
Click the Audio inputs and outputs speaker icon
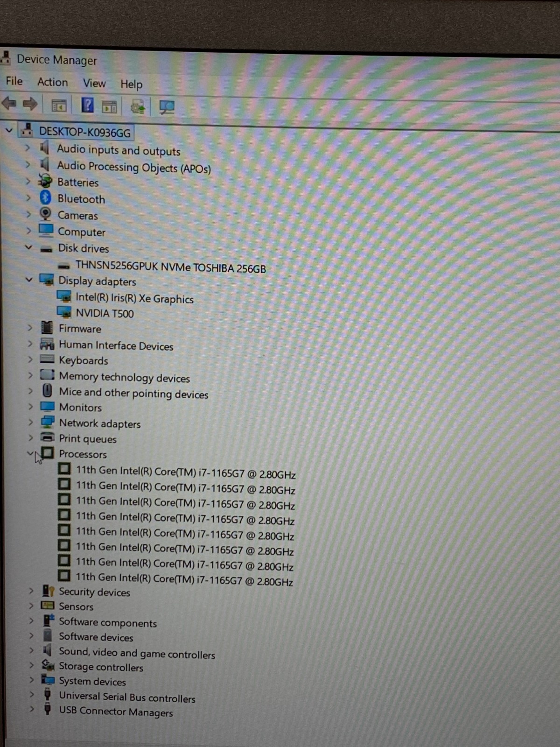coord(44,148)
